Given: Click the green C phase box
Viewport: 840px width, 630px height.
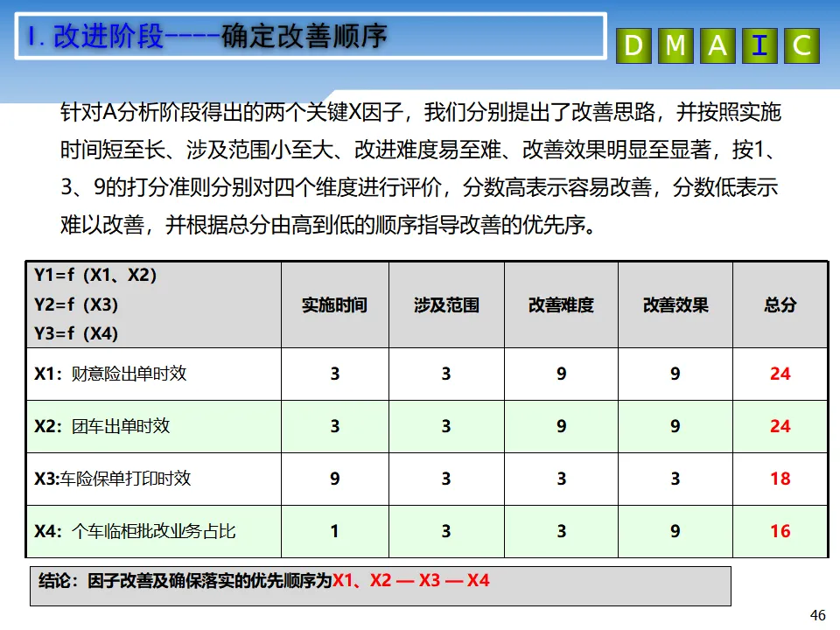Looking at the screenshot, I should [802, 46].
